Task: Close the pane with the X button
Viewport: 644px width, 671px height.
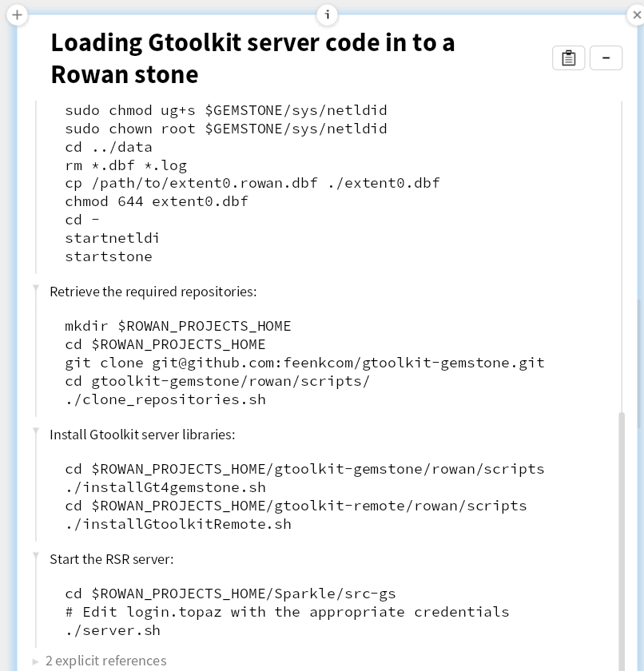Action: coord(636,15)
